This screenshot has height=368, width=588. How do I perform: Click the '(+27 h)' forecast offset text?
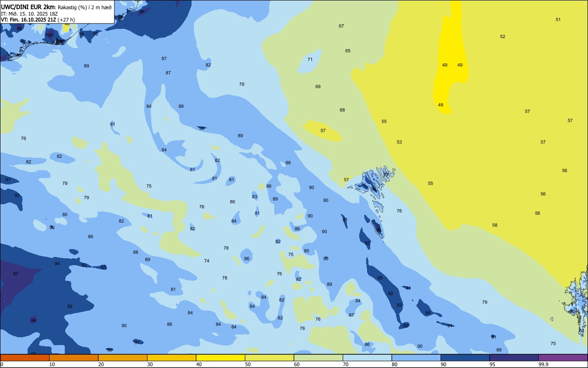pos(66,20)
